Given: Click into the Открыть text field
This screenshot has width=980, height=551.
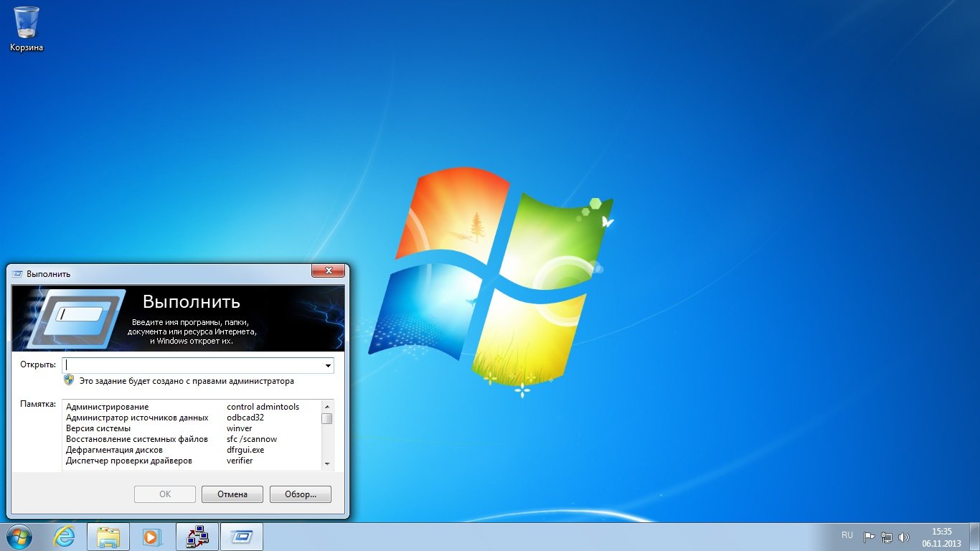Looking at the screenshot, I should 192,365.
